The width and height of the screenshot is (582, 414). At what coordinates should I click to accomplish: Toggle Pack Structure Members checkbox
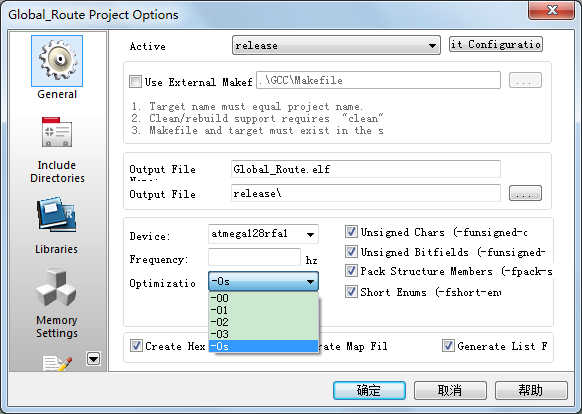(351, 271)
